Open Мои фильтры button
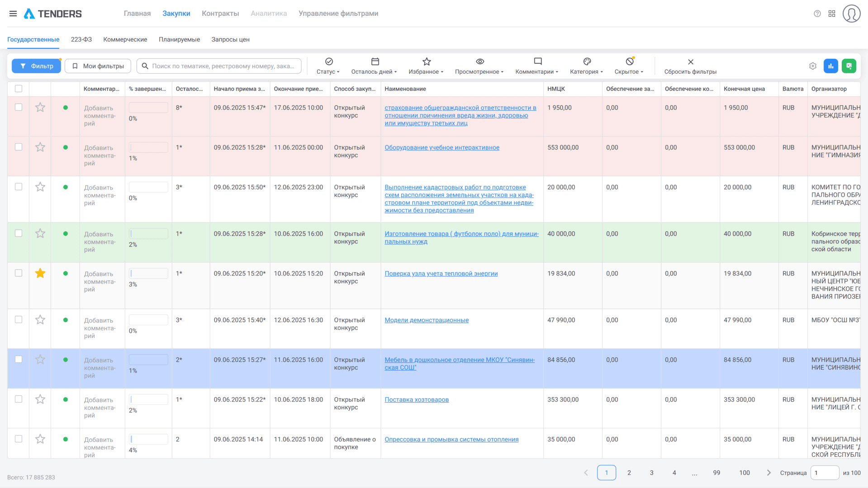868x488 pixels. 98,66
